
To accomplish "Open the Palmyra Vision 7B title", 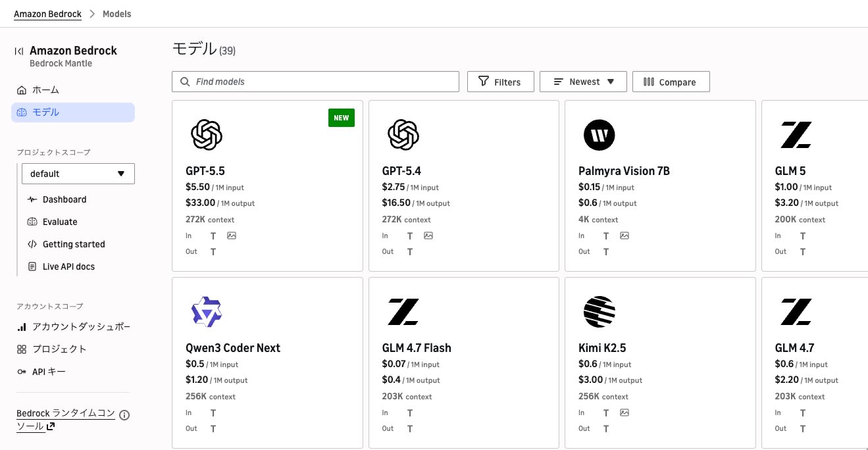I will click(624, 171).
